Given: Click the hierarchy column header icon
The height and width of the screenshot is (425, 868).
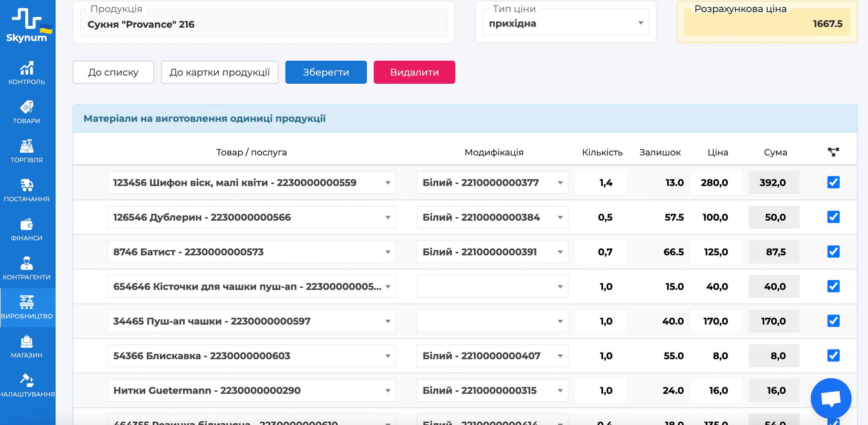Looking at the screenshot, I should coord(833,152).
